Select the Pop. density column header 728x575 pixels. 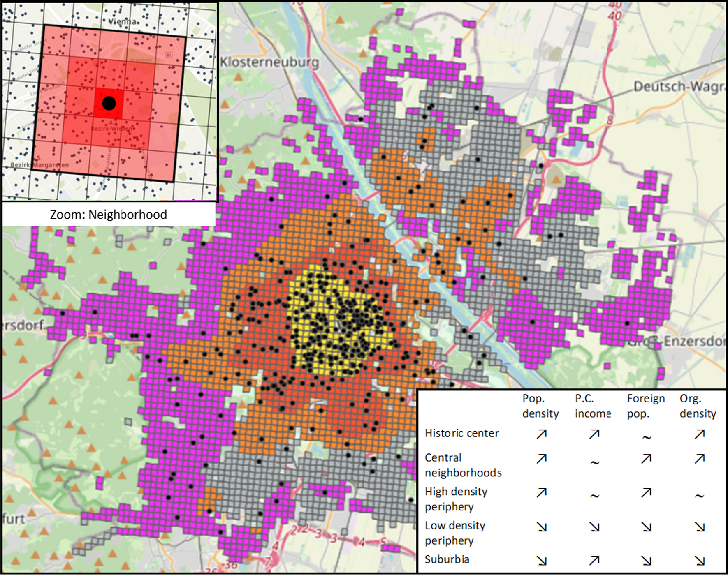point(540,406)
